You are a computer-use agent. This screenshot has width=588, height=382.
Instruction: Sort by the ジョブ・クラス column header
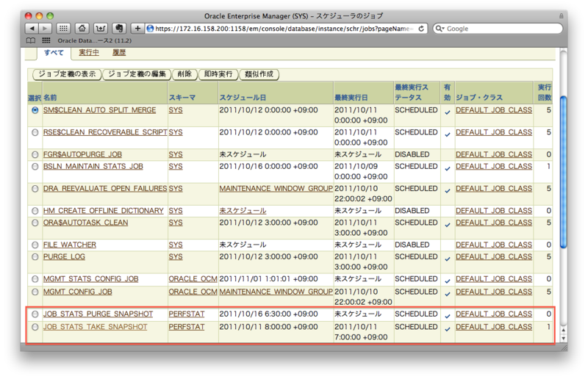pyautogui.click(x=479, y=98)
